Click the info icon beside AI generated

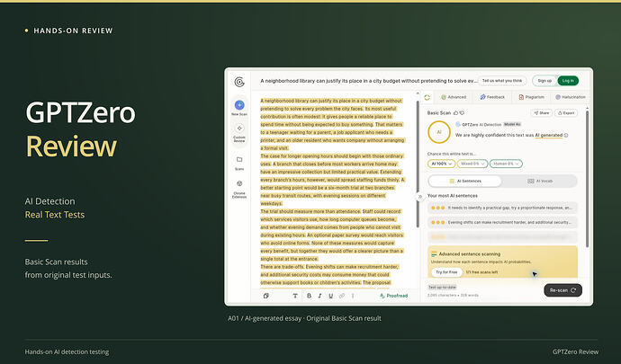coord(566,136)
